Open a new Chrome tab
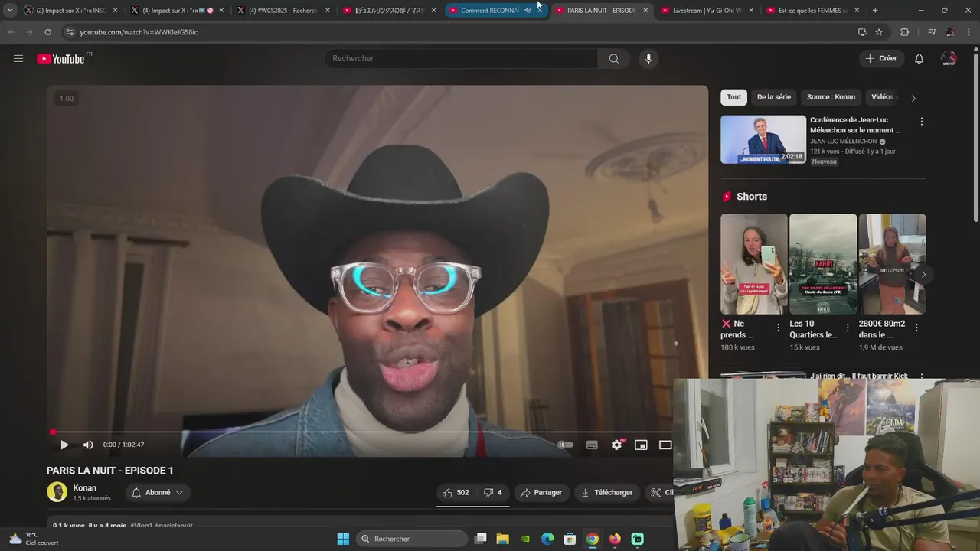 coord(875,11)
